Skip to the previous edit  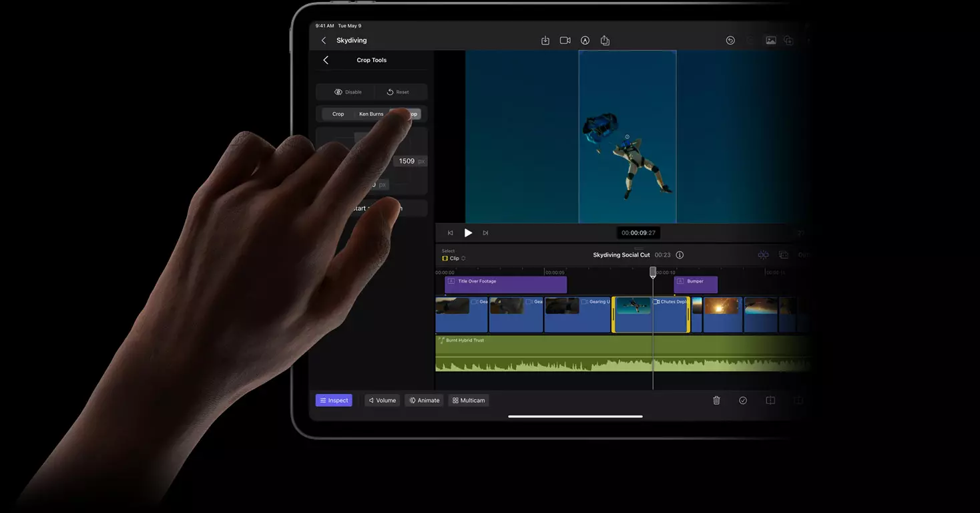[450, 233]
